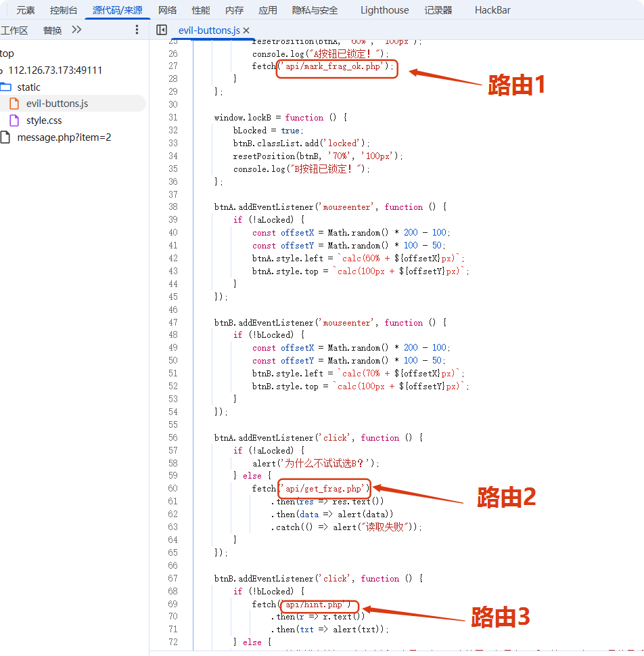Toggle breakpoint on line number 27
Viewport: 644px width, 656px height.
click(x=172, y=66)
